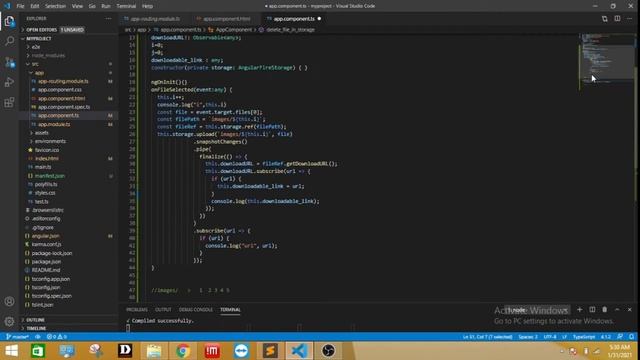Collapse the MYPROJECT folder section
The height and width of the screenshot is (360, 640).
point(39,38)
